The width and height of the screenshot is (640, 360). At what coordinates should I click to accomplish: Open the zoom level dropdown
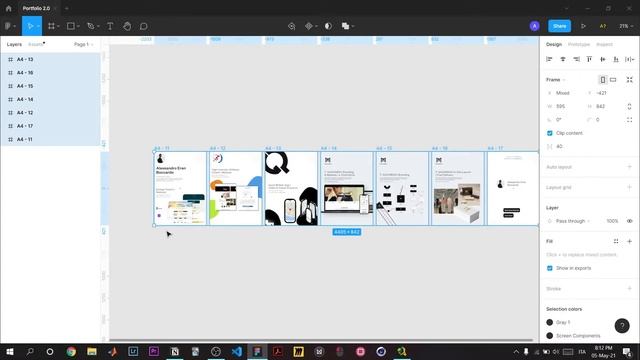626,26
